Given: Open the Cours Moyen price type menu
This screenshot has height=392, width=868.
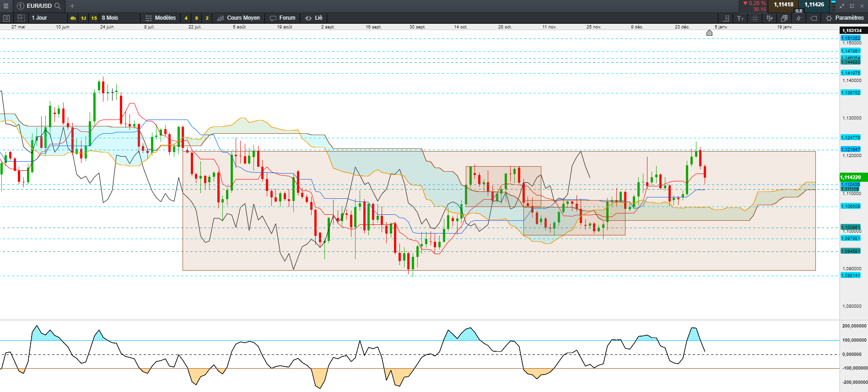Looking at the screenshot, I should pos(238,18).
